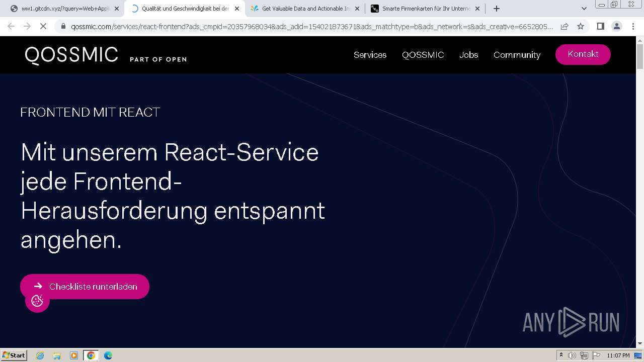
Task: Click the scrollbar down arrow
Action: 640,343
